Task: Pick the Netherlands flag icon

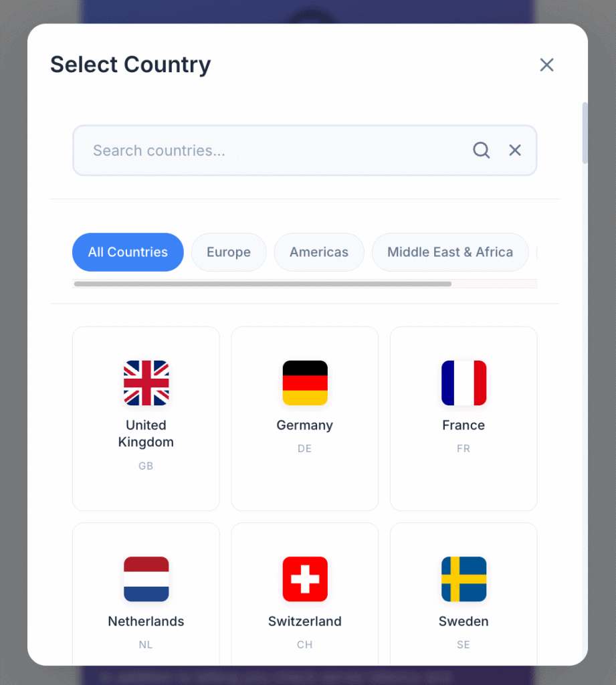Action: point(146,579)
